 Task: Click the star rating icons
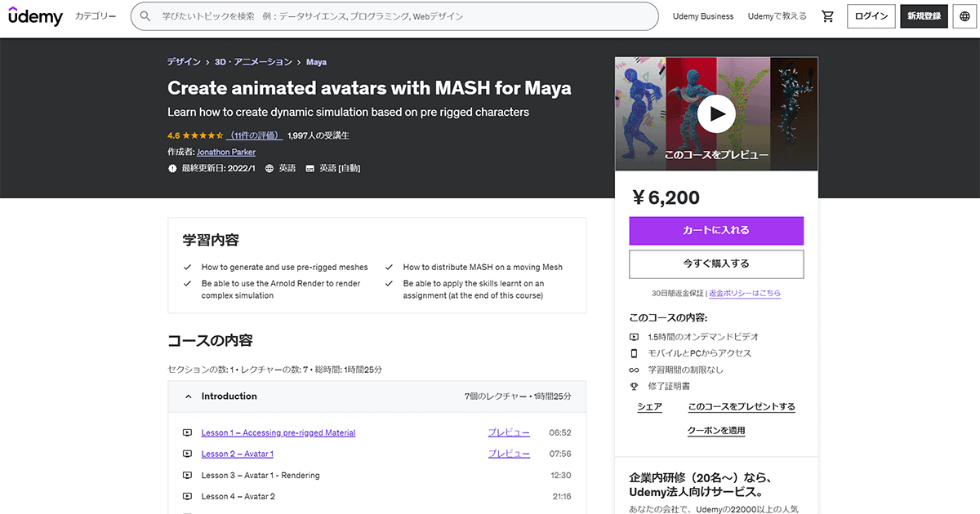point(203,135)
